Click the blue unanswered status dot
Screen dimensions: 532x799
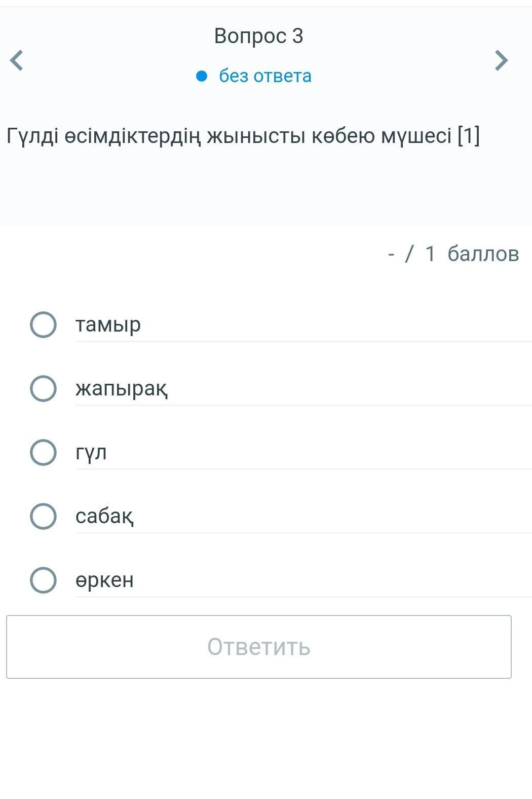202,76
